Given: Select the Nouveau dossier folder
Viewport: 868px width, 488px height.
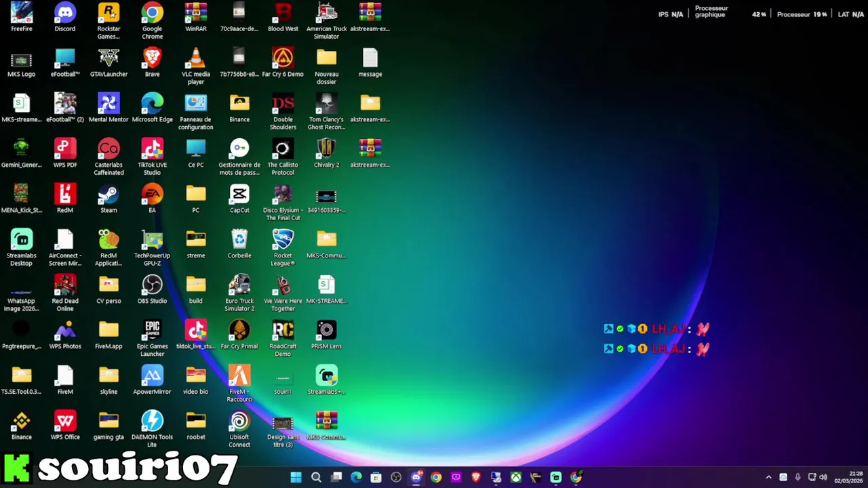Looking at the screenshot, I should 326,66.
